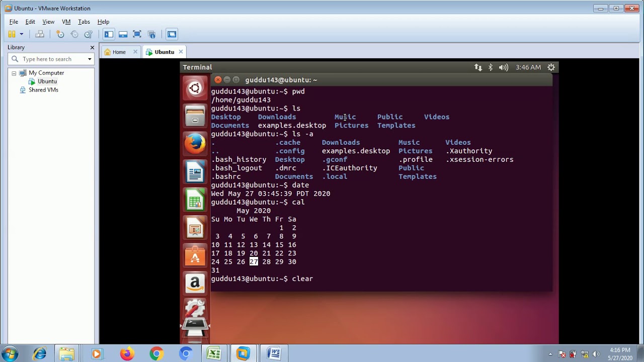The image size is (644, 362).
Task: Click '.xsession-errors' in the terminal listing
Action: [x=479, y=159]
